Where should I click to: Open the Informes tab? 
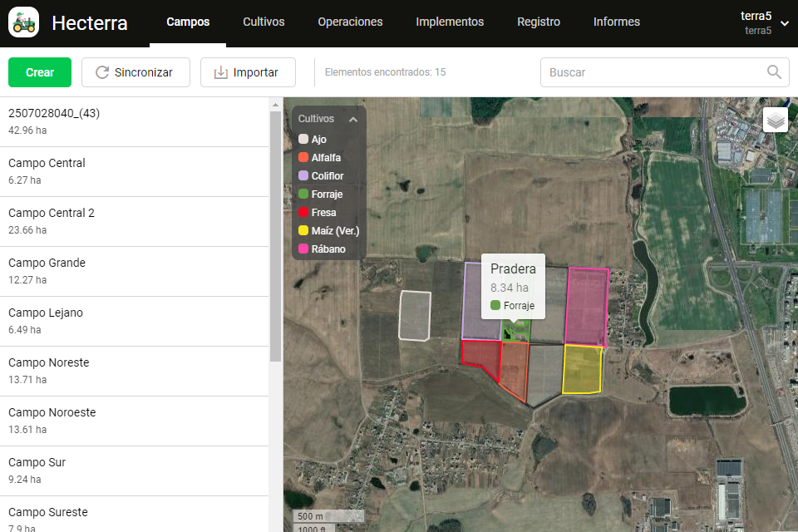click(616, 22)
